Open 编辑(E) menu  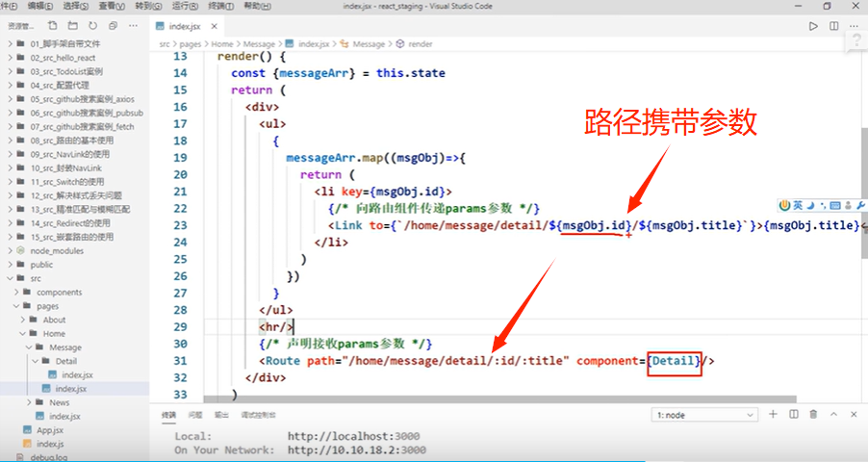pos(40,6)
